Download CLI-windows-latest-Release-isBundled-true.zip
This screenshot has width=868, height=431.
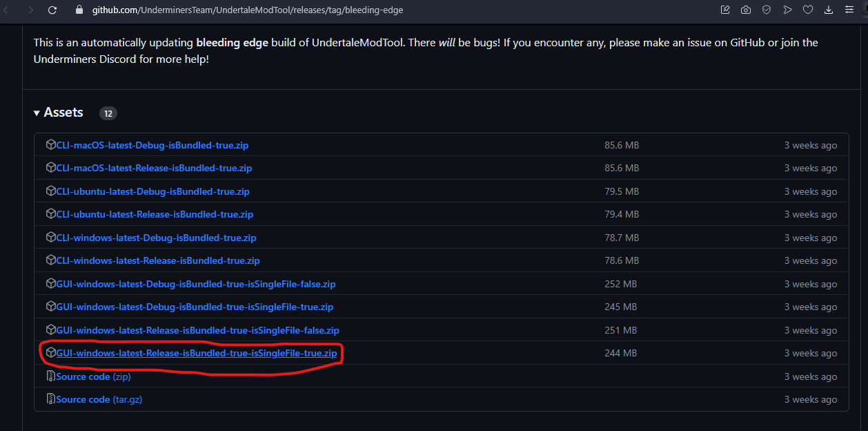tap(157, 260)
